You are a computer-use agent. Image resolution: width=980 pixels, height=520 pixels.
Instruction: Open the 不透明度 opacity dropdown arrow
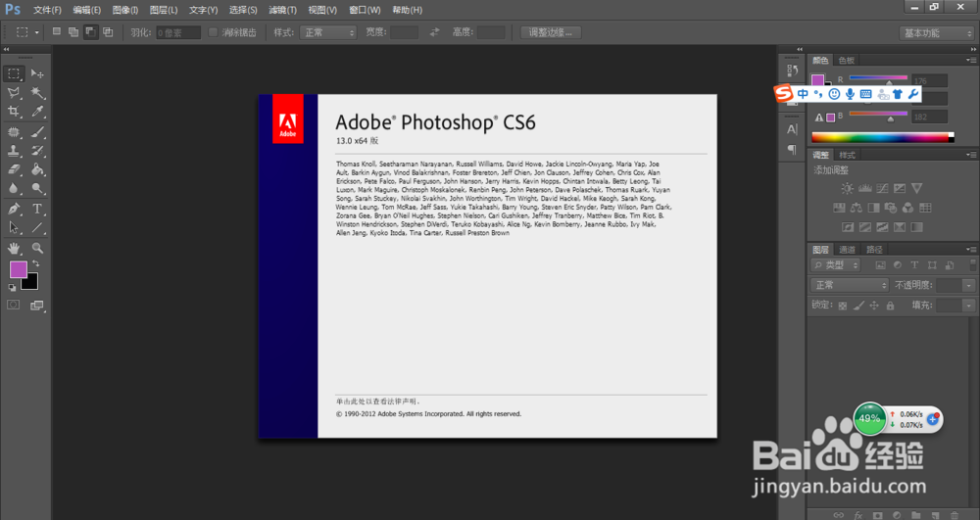pos(969,285)
